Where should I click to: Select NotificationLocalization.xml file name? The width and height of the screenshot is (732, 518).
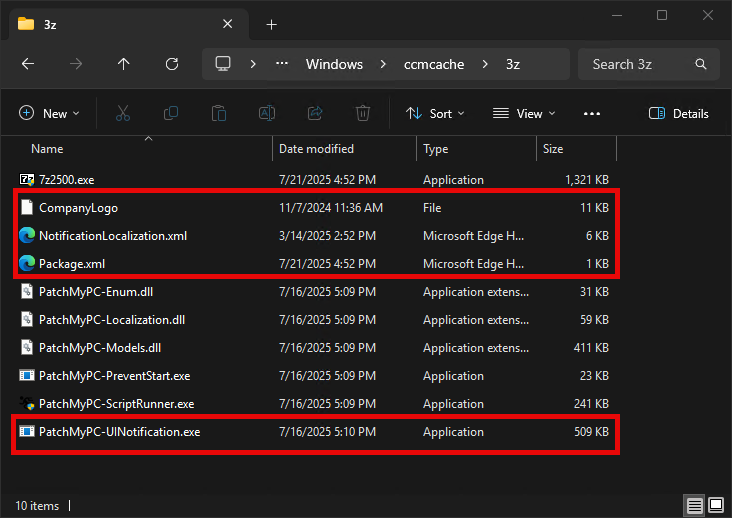(x=113, y=236)
